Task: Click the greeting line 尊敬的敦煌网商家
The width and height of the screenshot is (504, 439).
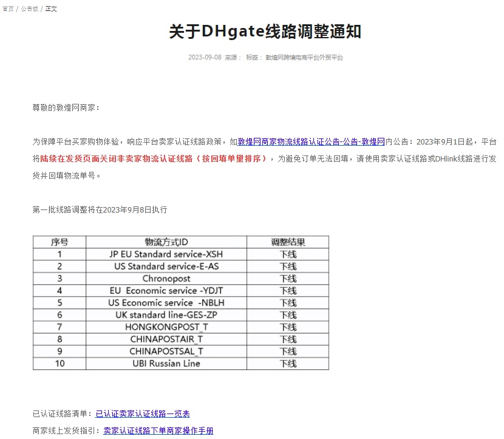Action: 66,107
